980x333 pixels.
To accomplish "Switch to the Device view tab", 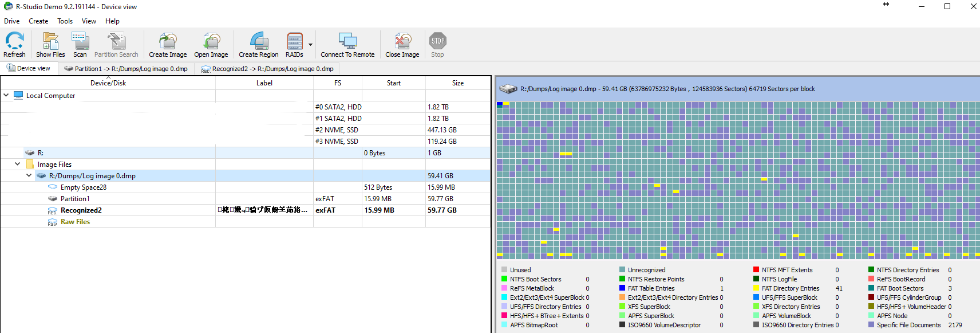I will tap(29, 68).
